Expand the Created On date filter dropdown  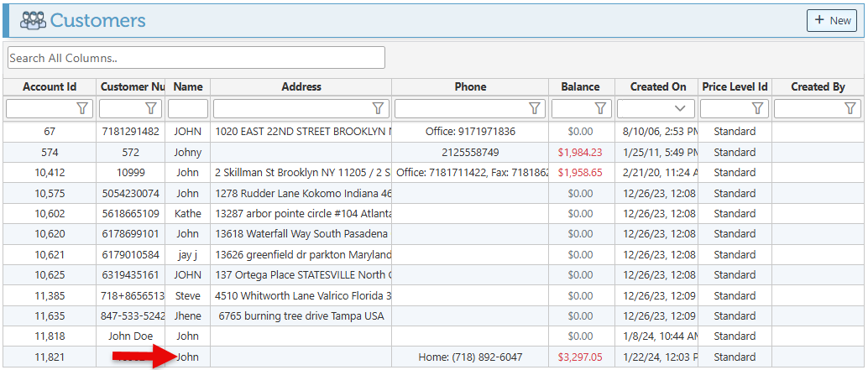(680, 108)
